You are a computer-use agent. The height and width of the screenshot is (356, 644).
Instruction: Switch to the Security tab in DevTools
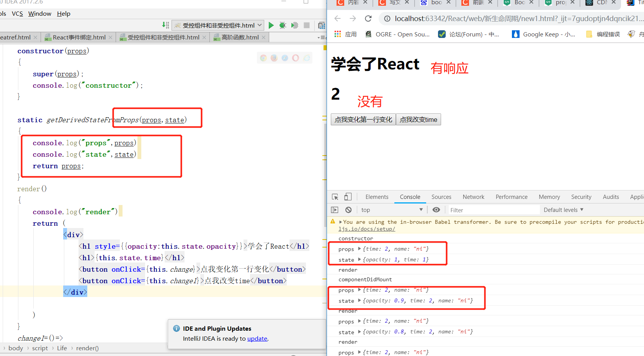[x=581, y=197]
